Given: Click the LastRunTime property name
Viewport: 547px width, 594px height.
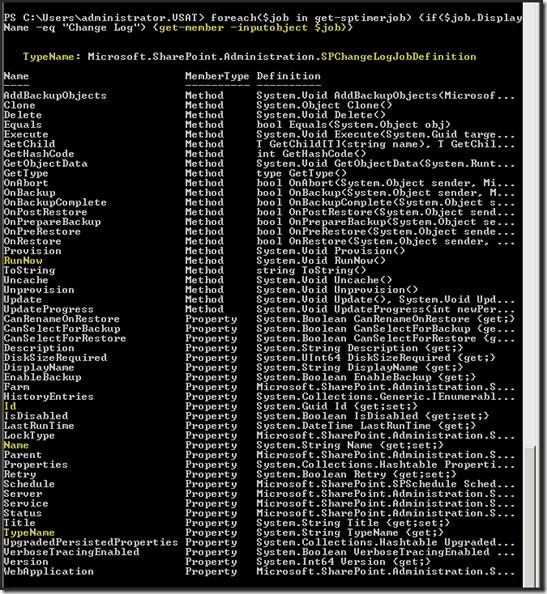Looking at the screenshot, I should point(39,426).
